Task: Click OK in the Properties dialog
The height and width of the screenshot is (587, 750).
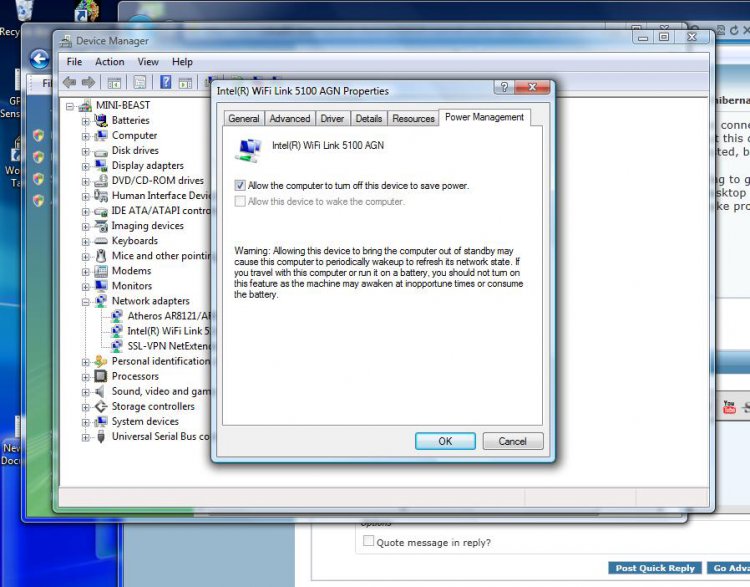Action: tap(445, 441)
